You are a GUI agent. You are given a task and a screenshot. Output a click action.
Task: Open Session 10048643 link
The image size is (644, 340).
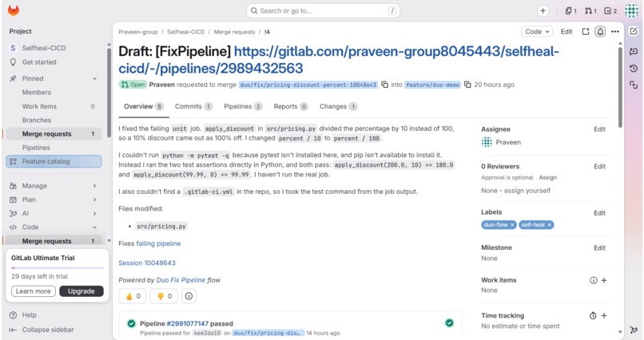[147, 263]
